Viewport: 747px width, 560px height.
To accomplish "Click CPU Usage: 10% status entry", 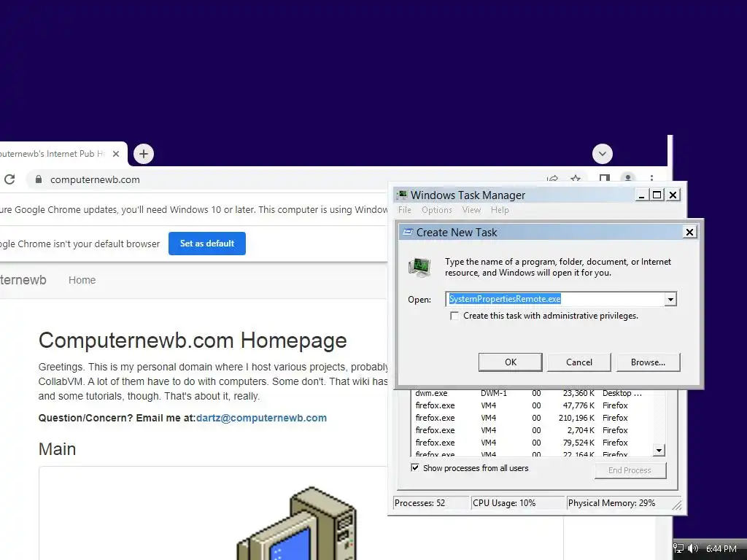I will 518,503.
